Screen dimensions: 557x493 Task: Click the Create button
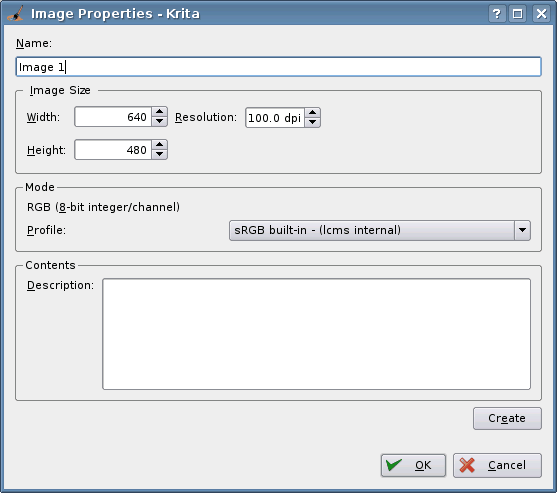(x=507, y=418)
